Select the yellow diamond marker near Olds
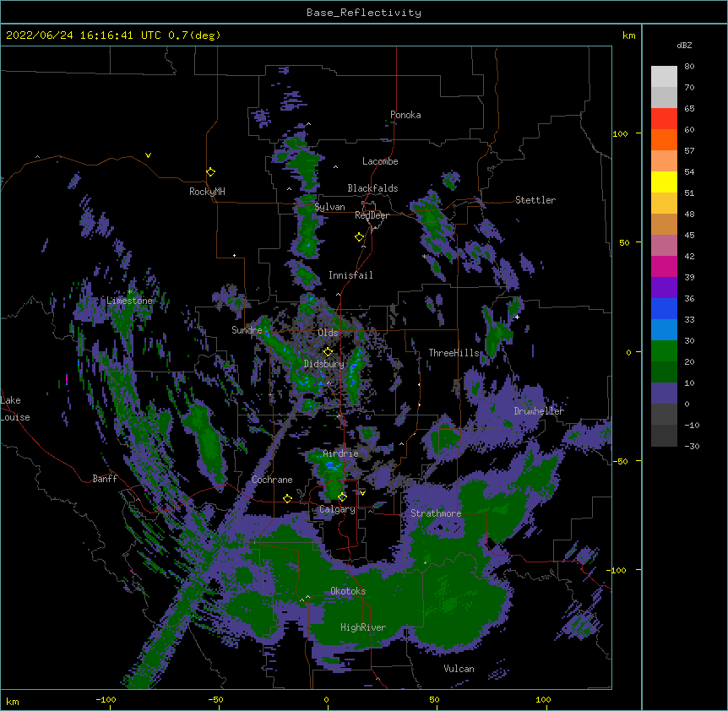This screenshot has height=711, width=728. point(328,351)
